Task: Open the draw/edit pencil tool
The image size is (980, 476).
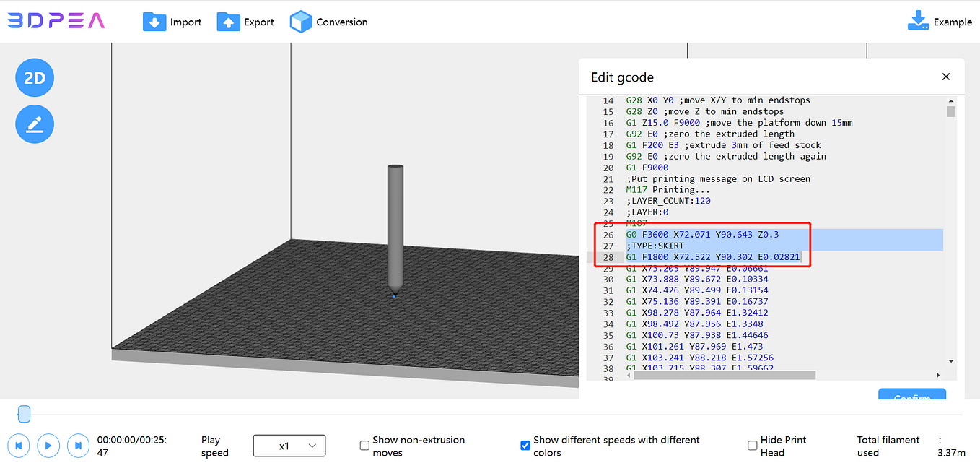Action: pos(34,124)
